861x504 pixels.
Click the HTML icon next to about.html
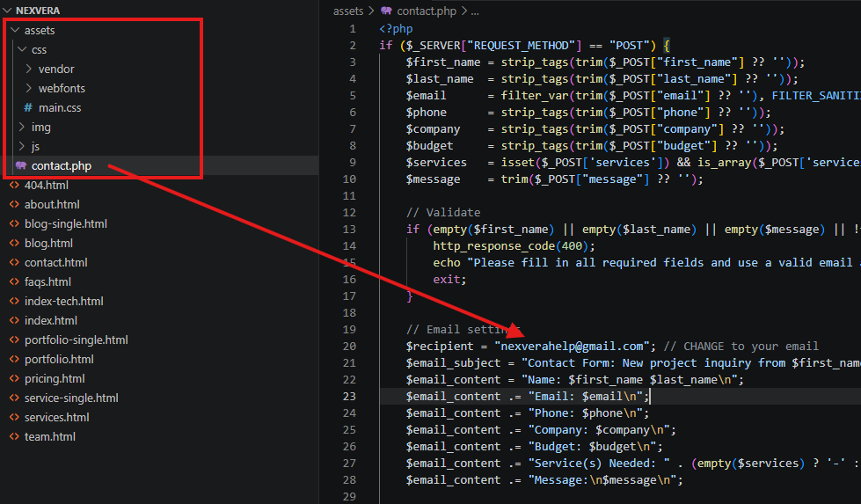coord(14,204)
